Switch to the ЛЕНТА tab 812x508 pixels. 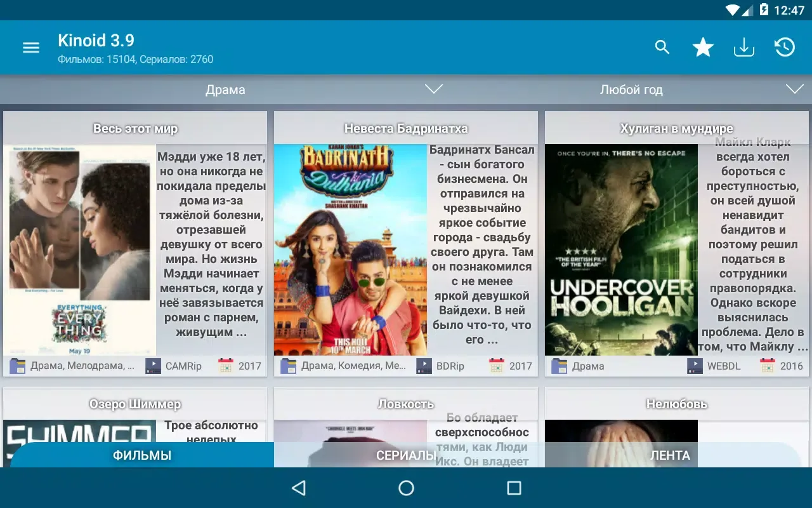pos(670,455)
